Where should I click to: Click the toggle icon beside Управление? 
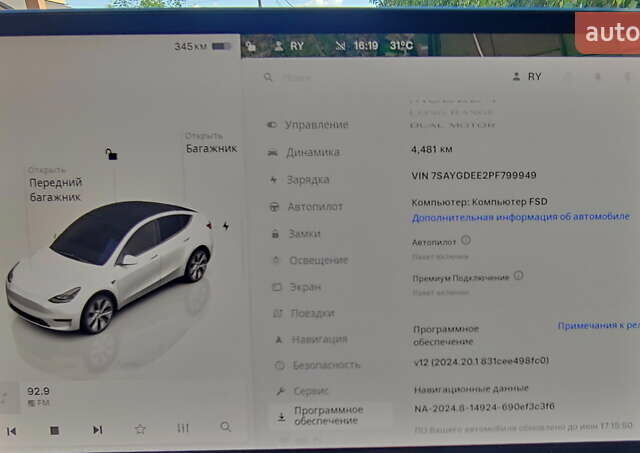click(x=271, y=124)
